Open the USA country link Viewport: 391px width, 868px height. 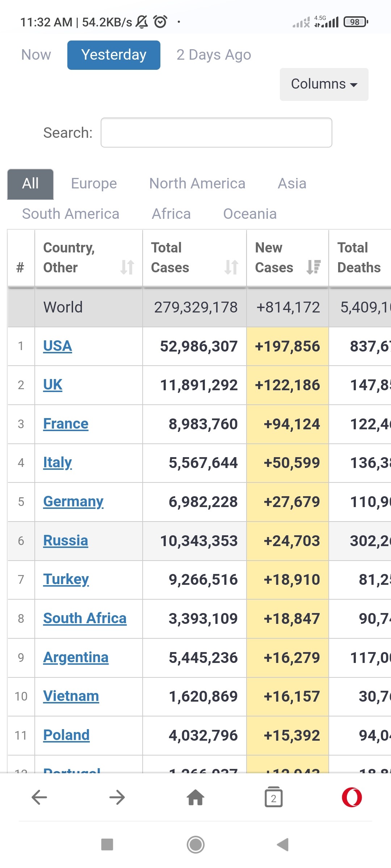tap(58, 346)
